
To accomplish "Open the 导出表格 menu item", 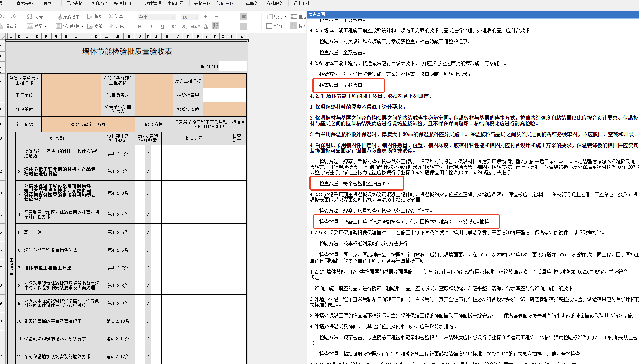I will point(74,3).
